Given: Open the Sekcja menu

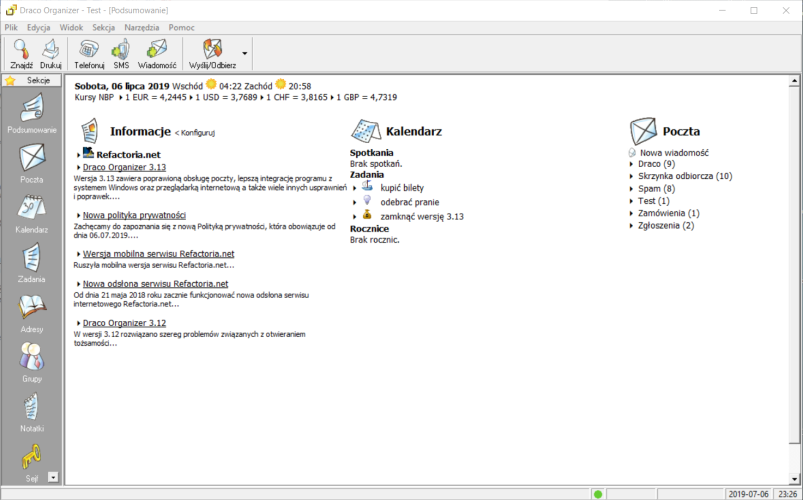Looking at the screenshot, I should click(x=103, y=28).
